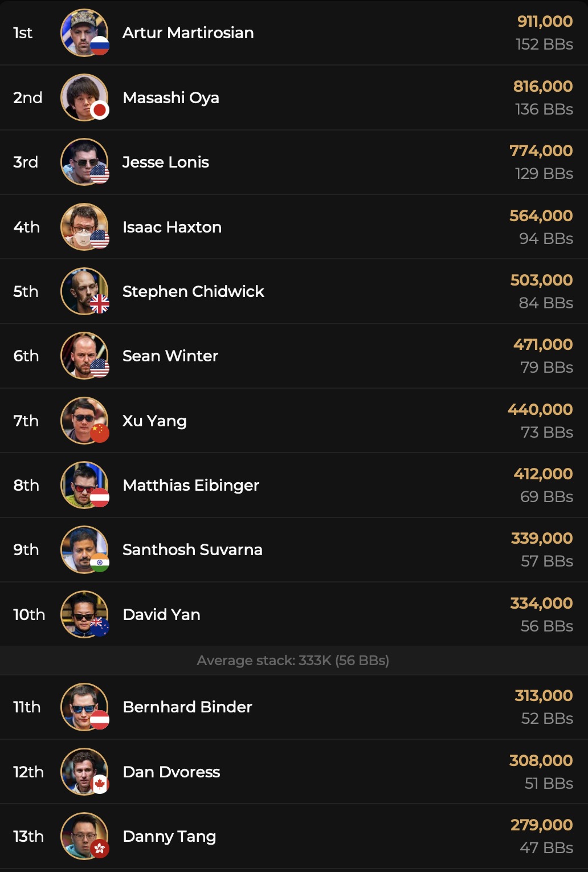Image resolution: width=588 pixels, height=872 pixels.
Task: Click the Matthias Eibinger name text
Action: [191, 485]
